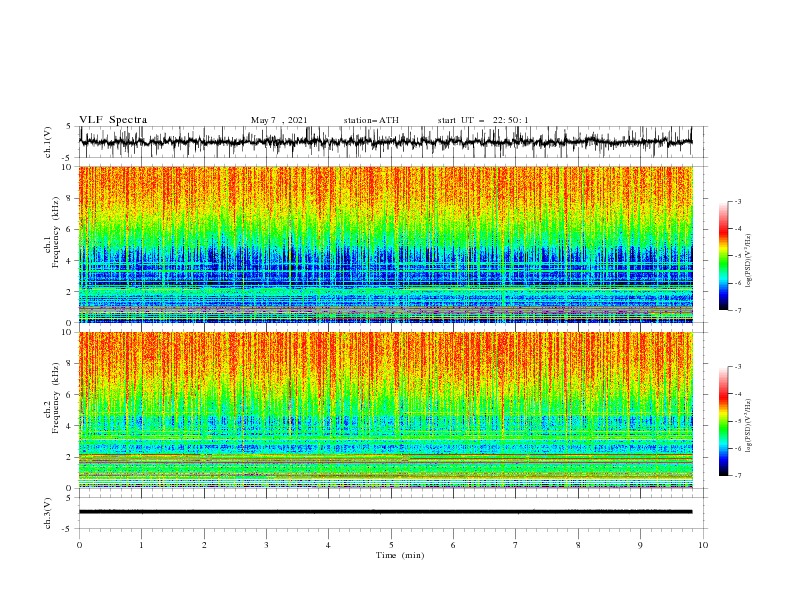The image size is (792, 612).
Task: Click the "Time (min)" axis label
Action: [400, 555]
